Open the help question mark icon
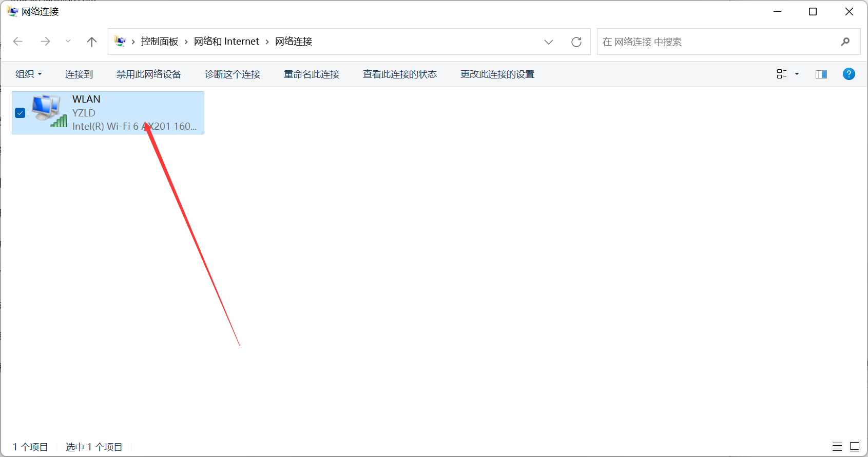Viewport: 868px width, 457px height. (848, 74)
